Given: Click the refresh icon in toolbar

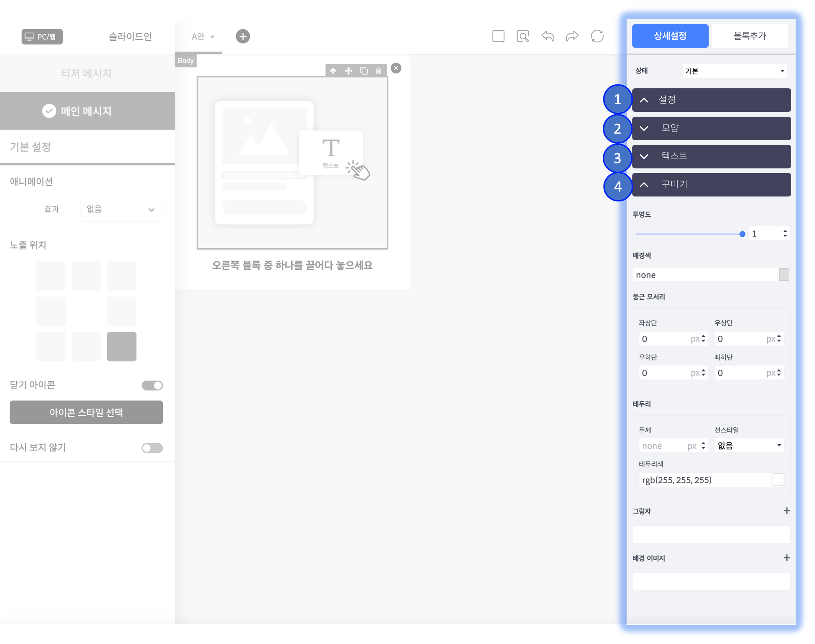Looking at the screenshot, I should 597,36.
